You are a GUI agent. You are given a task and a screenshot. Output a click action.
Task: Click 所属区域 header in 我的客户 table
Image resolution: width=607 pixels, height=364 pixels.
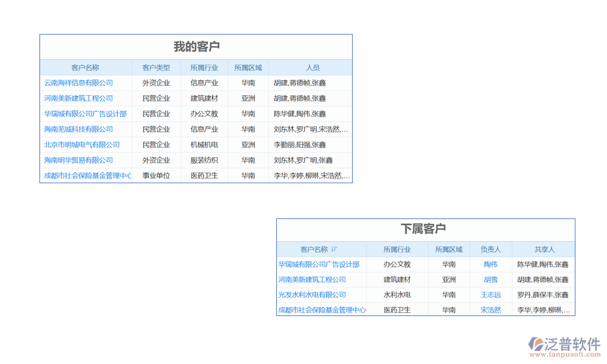click(248, 68)
